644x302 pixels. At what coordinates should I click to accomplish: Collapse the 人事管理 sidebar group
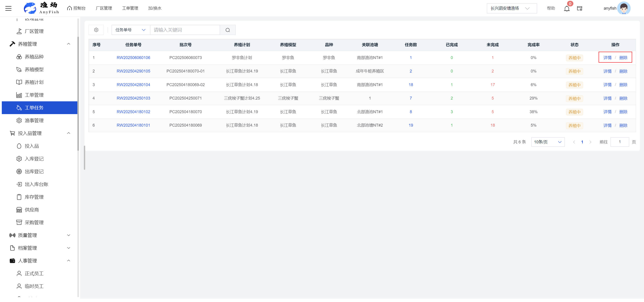point(28,261)
